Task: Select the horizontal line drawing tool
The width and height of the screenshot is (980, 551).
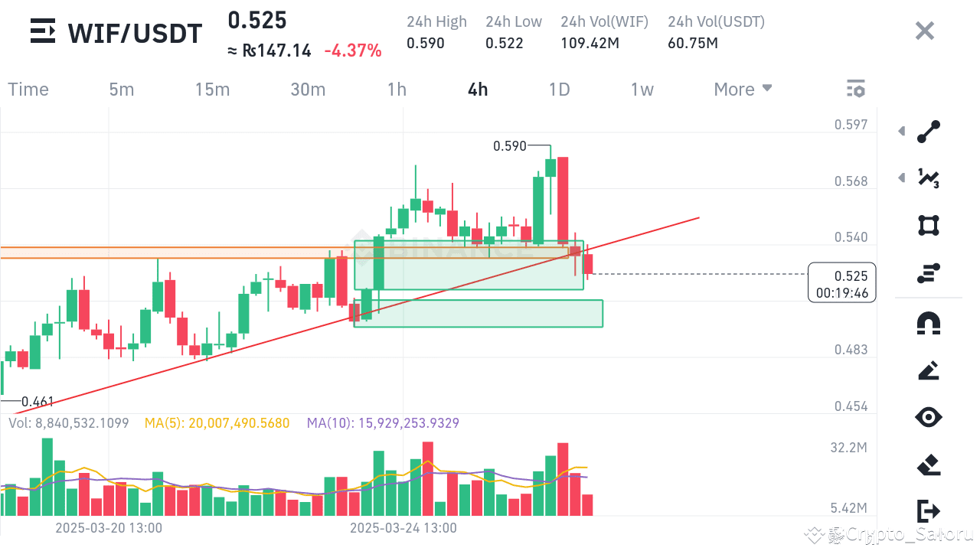Action: click(x=928, y=272)
